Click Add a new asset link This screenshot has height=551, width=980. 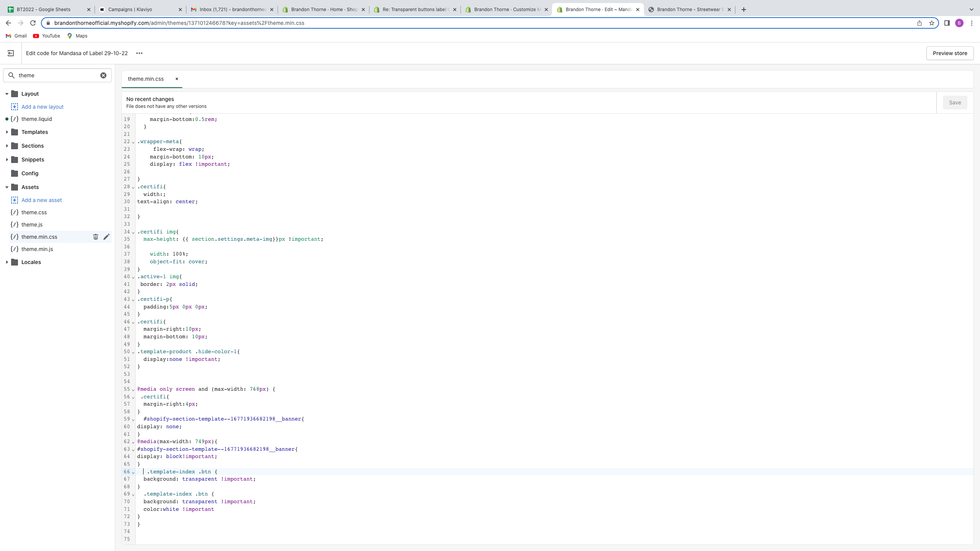click(41, 200)
